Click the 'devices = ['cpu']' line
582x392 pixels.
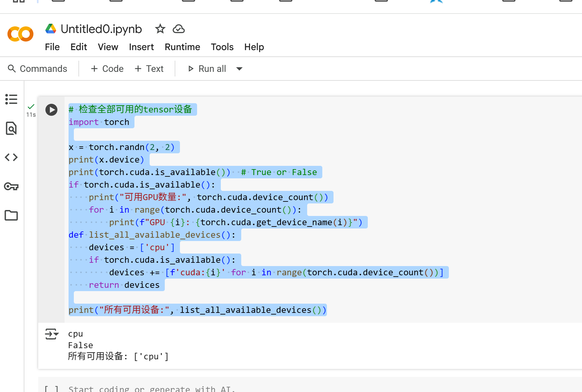tap(131, 247)
